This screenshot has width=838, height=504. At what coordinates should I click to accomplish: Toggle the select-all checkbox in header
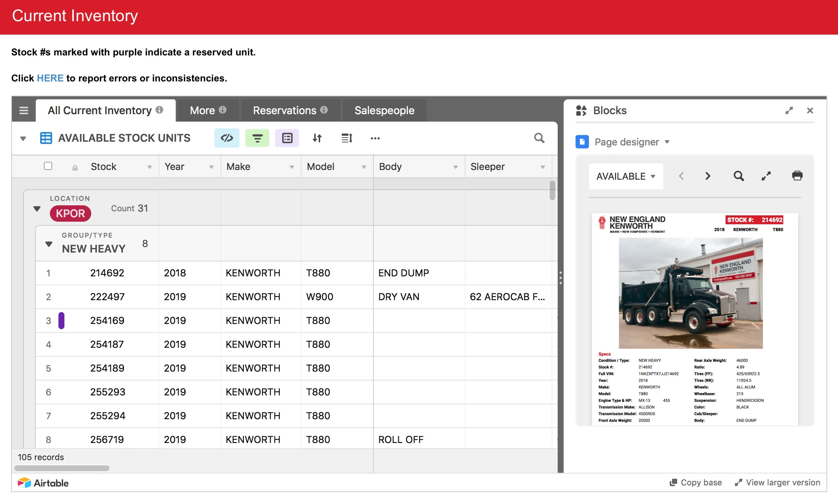[x=48, y=166]
